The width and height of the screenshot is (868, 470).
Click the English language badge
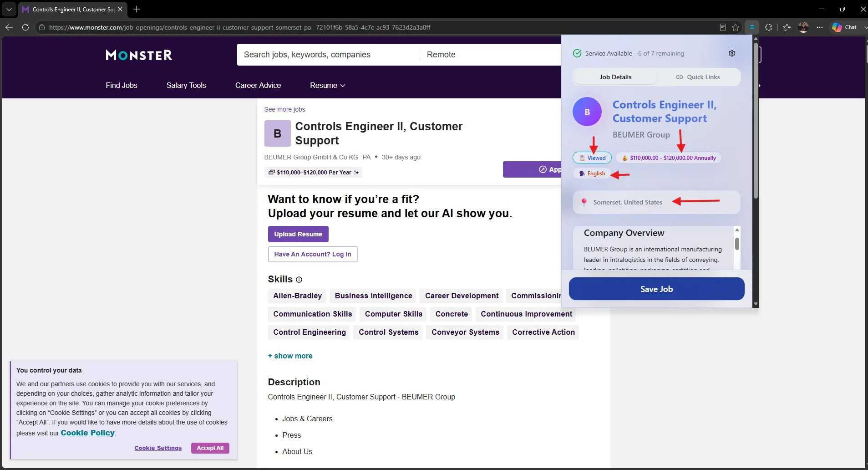(592, 174)
